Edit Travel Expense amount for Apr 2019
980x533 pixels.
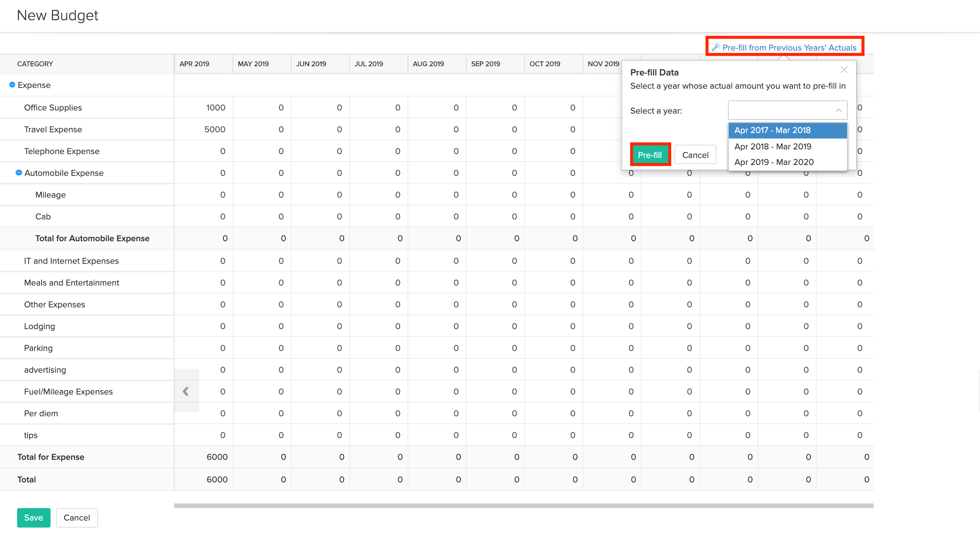point(204,129)
